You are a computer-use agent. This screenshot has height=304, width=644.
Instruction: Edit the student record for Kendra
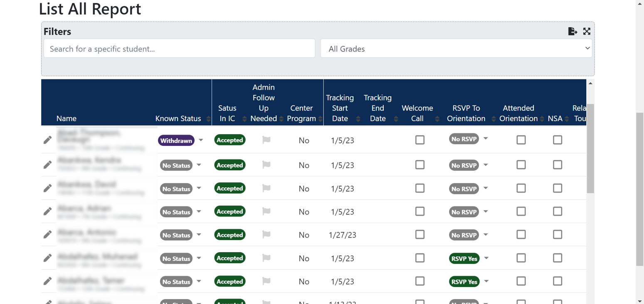[x=48, y=165]
